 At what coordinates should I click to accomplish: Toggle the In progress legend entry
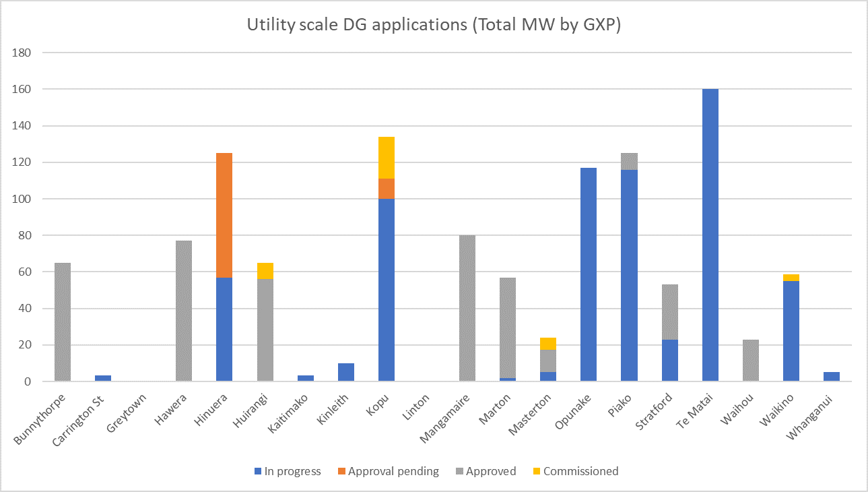[294, 471]
